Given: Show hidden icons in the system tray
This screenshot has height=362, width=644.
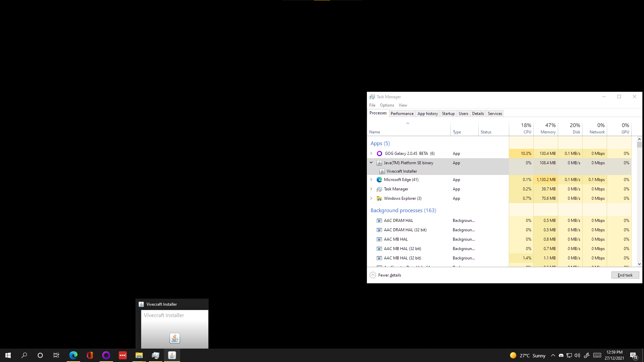Looking at the screenshot, I should (x=553, y=356).
